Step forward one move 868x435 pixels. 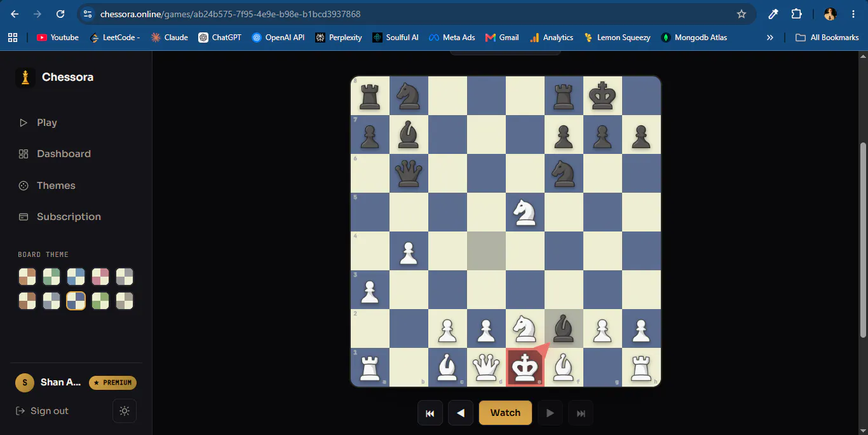click(x=550, y=413)
